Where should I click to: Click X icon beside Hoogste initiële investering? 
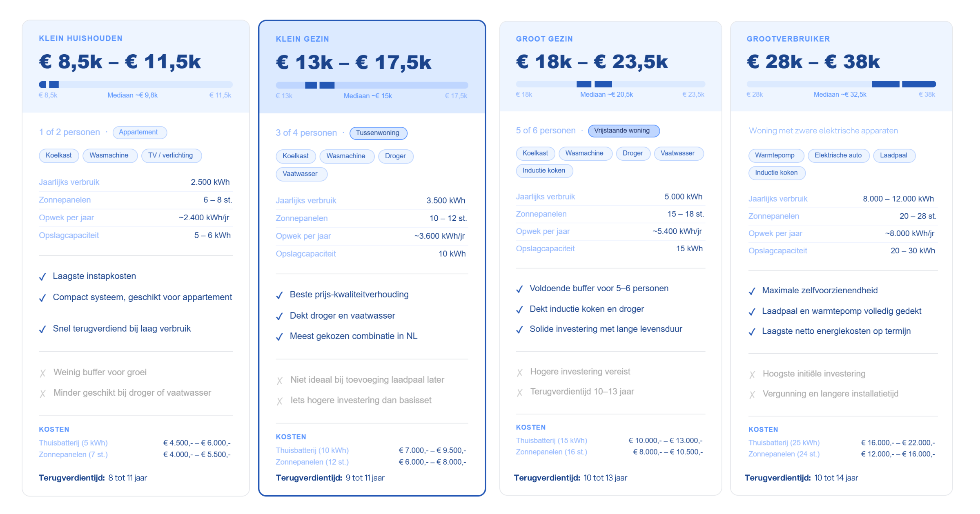tap(752, 374)
